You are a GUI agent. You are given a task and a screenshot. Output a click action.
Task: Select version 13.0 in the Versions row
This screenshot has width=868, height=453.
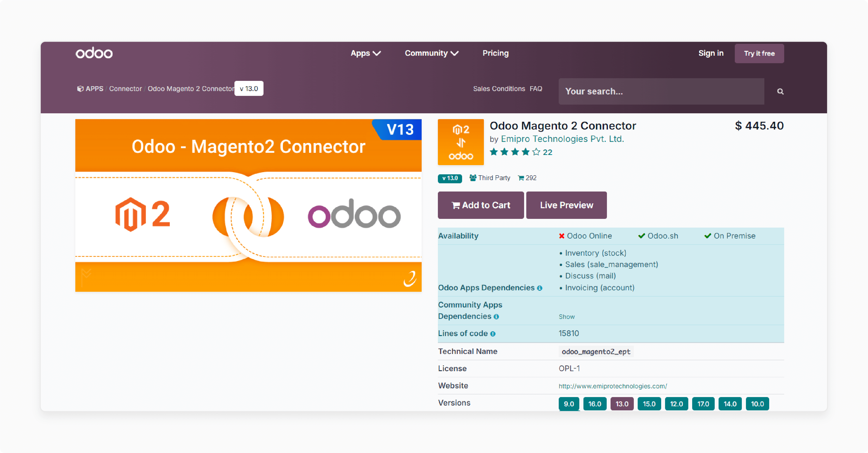pos(622,404)
